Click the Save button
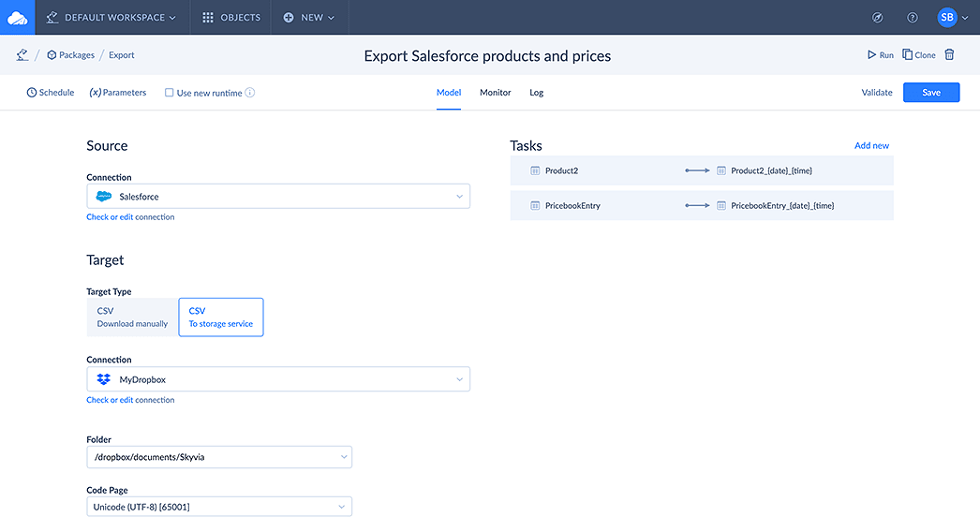 (931, 93)
